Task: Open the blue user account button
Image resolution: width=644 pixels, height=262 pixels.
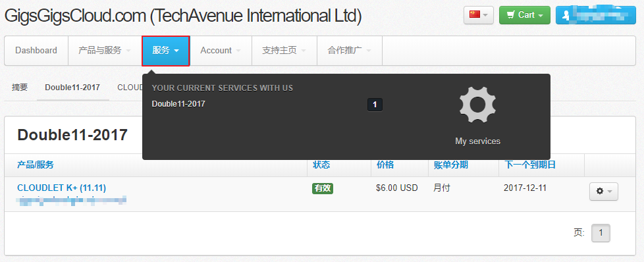Action: pyautogui.click(x=595, y=15)
